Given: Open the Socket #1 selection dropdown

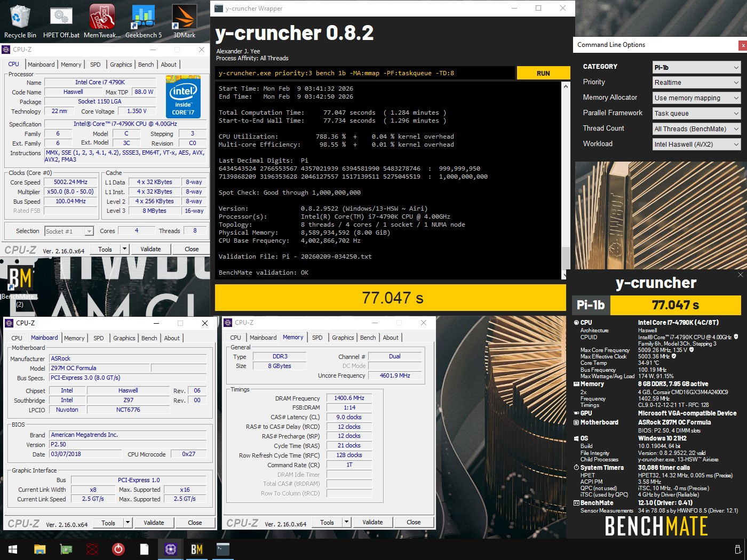Looking at the screenshot, I should click(x=69, y=231).
